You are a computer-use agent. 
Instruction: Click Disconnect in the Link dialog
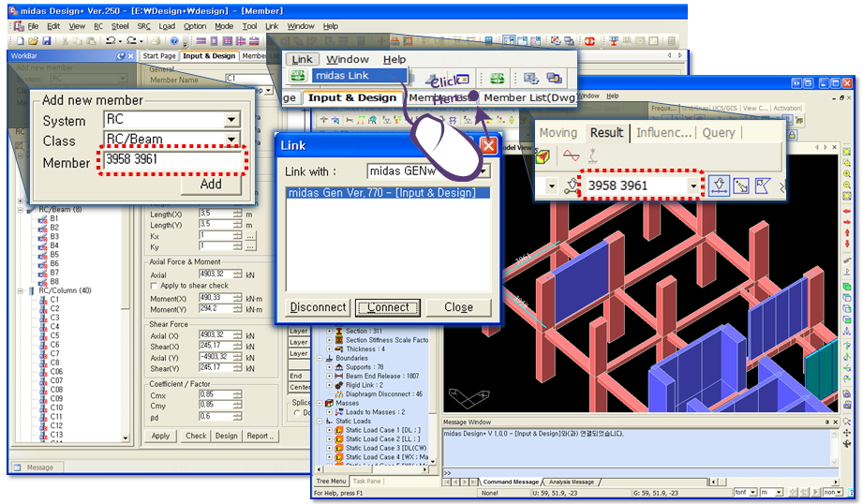click(x=318, y=307)
